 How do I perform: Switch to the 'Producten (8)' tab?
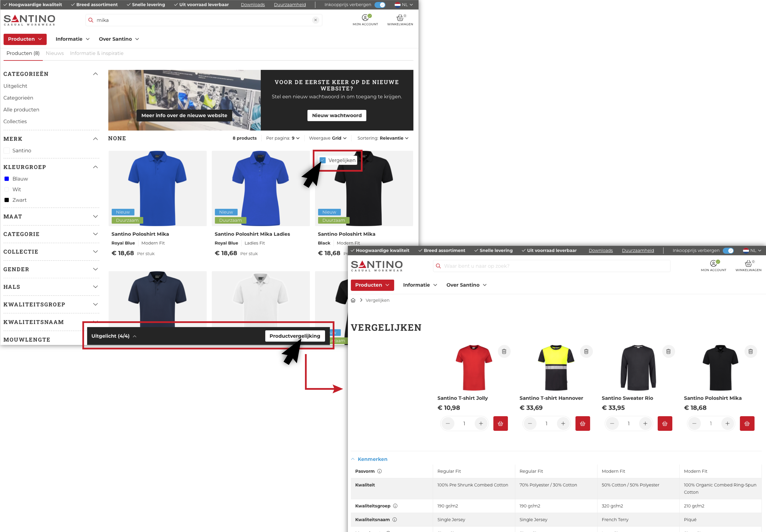[x=23, y=53]
